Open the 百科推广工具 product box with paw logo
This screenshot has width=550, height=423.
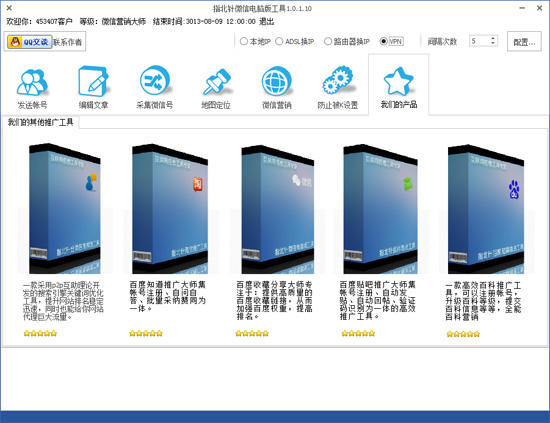pyautogui.click(x=486, y=209)
